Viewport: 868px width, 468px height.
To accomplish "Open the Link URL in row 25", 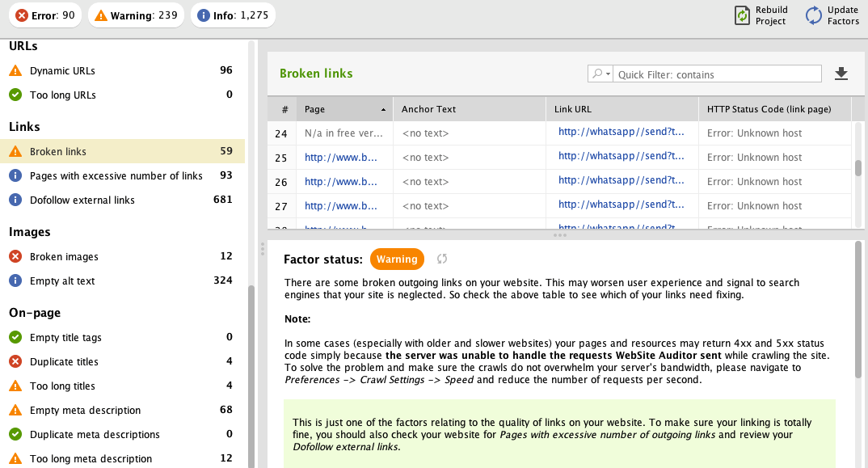I will (621, 157).
